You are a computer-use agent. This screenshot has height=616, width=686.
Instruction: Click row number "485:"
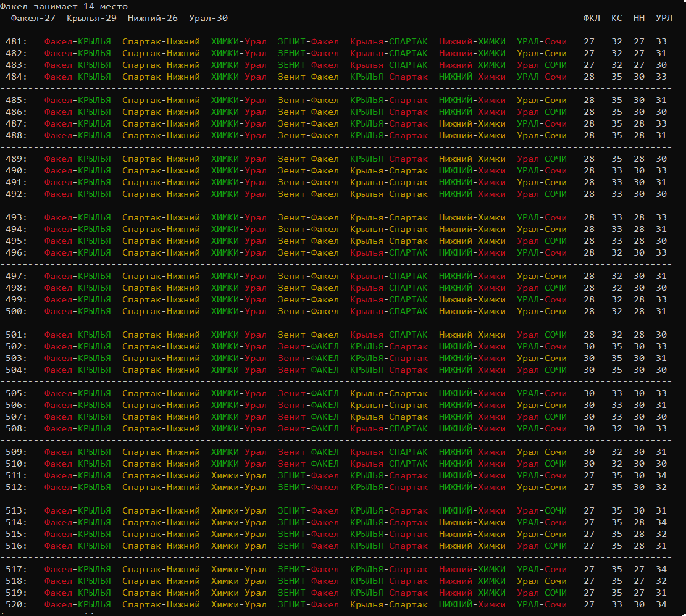click(x=16, y=100)
